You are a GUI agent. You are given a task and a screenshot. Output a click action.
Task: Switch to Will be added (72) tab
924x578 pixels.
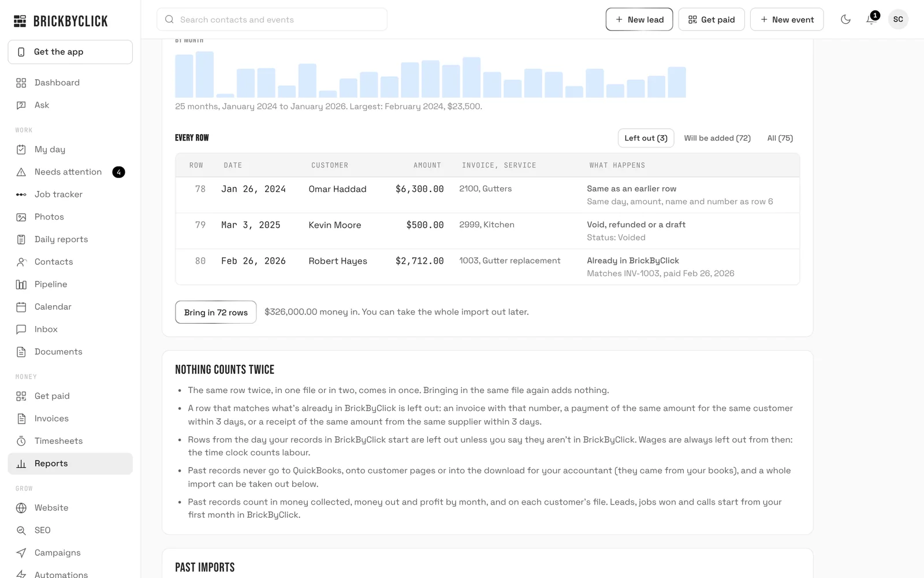pyautogui.click(x=717, y=138)
